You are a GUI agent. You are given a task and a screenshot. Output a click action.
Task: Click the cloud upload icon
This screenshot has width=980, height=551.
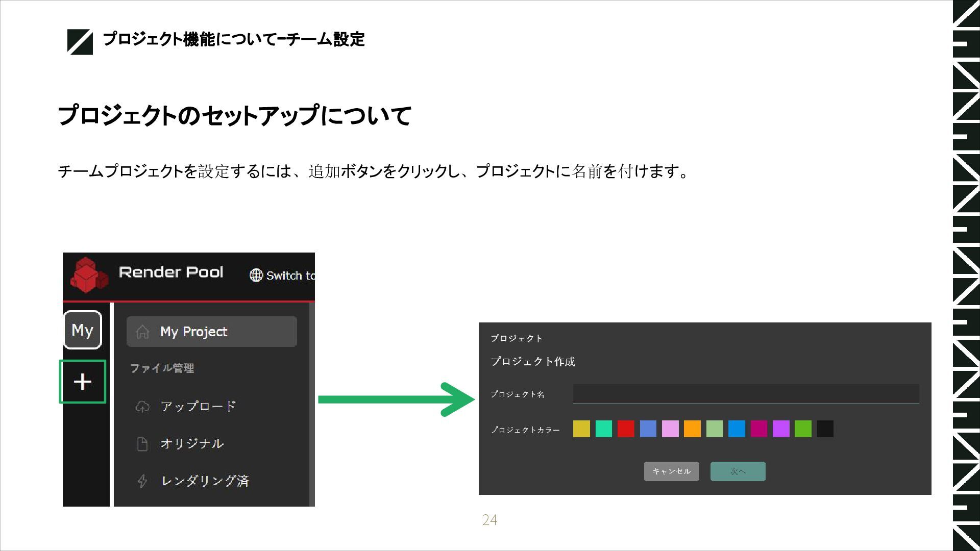click(x=142, y=407)
